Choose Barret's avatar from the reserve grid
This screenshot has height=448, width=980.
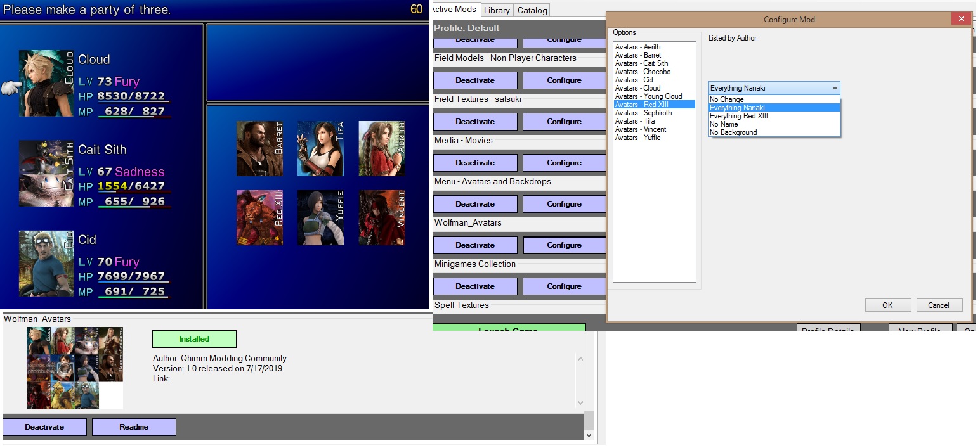coord(259,148)
